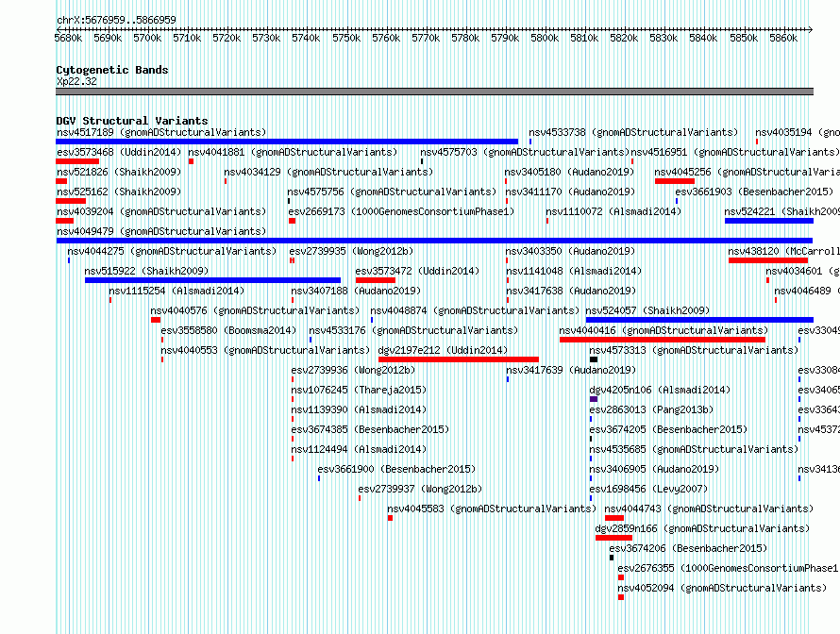Screen dimensions: 840x634
Task: Open nsv4040553 variant label
Action: 265,350
